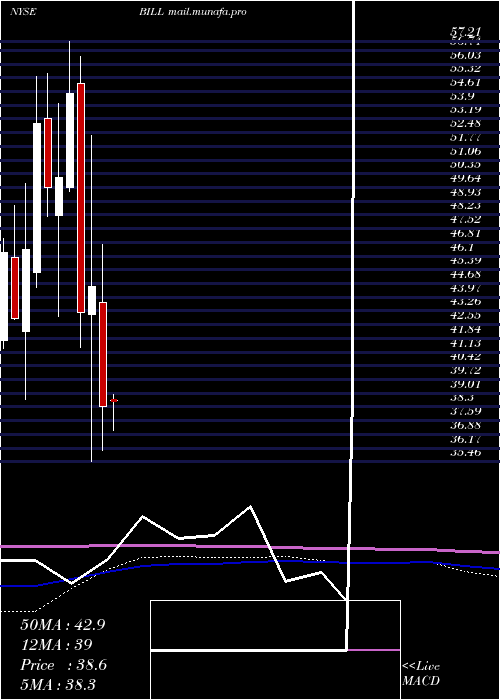The image size is (500, 700).
Task: Click the 39.01 price axis label
Action: tap(466, 384)
